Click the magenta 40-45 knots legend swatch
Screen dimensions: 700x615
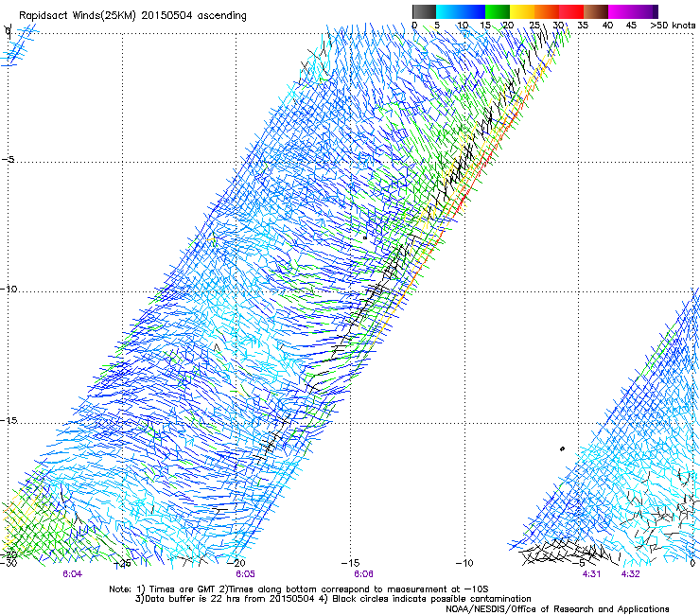pos(621,11)
